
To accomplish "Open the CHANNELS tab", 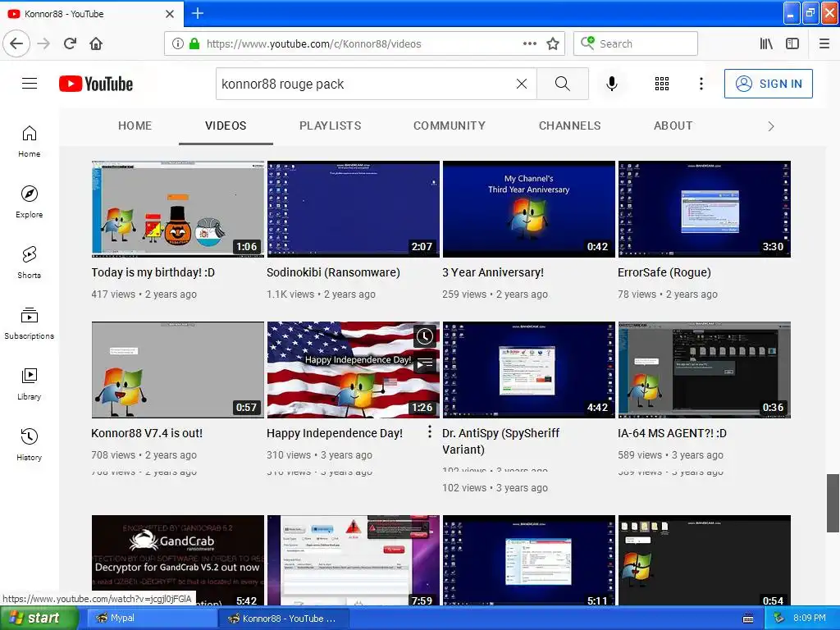I will (569, 126).
